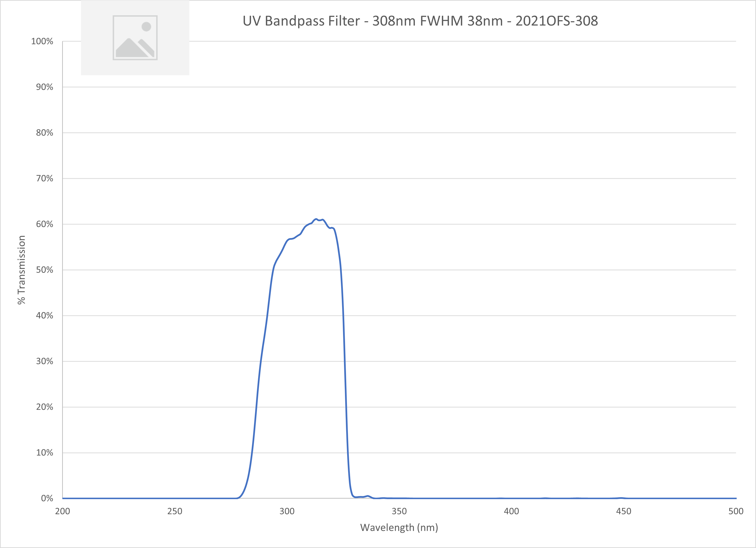This screenshot has width=756, height=548.
Task: Click the placeholder image icon
Action: coord(135,38)
